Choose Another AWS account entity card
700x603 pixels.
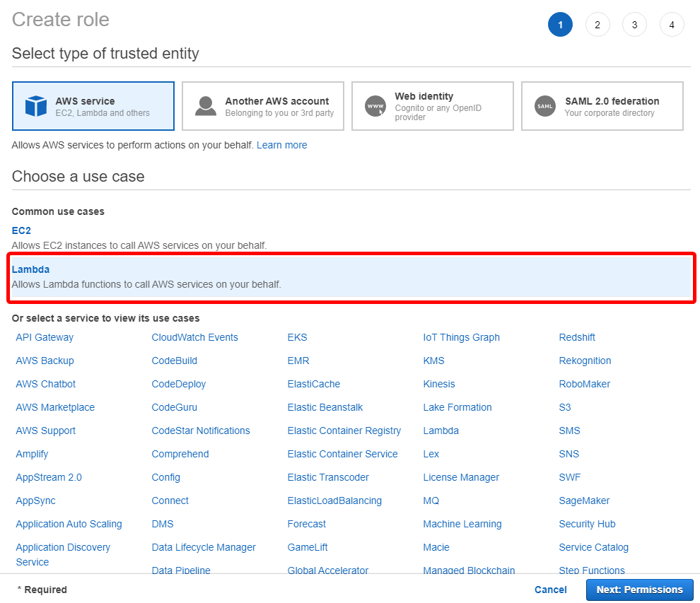pyautogui.click(x=263, y=106)
